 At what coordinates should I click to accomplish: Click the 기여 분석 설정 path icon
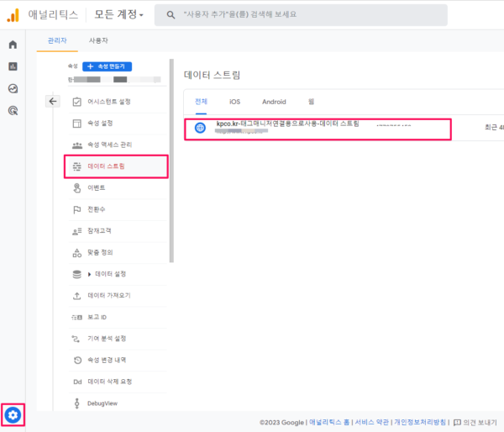pos(76,339)
